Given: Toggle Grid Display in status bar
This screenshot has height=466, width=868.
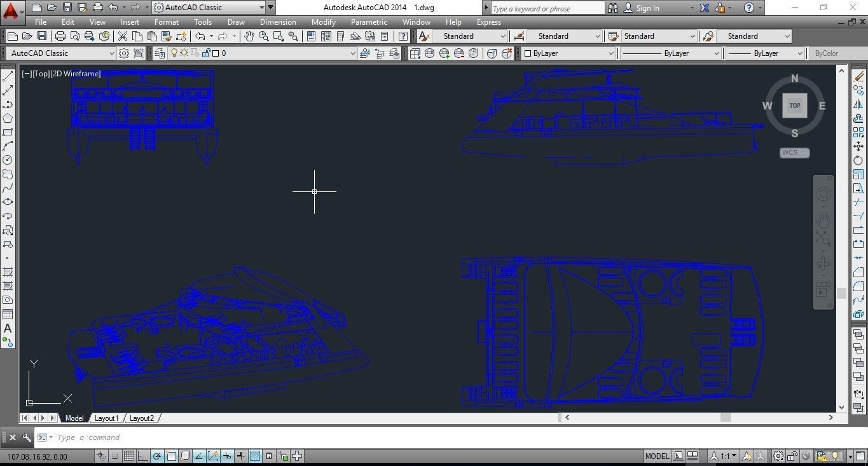Looking at the screenshot, I should [128, 456].
